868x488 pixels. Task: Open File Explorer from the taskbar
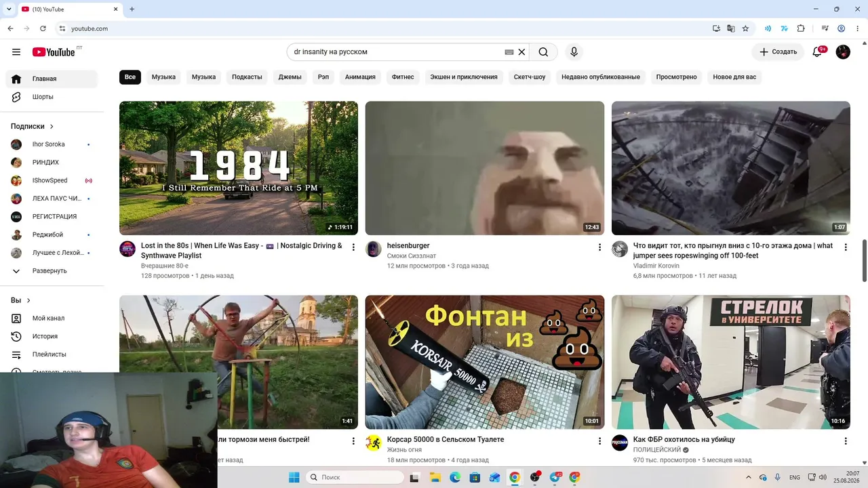[435, 477]
